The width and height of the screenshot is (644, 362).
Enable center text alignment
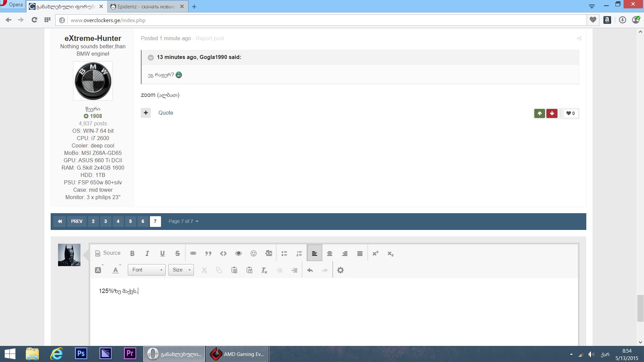[330, 253]
